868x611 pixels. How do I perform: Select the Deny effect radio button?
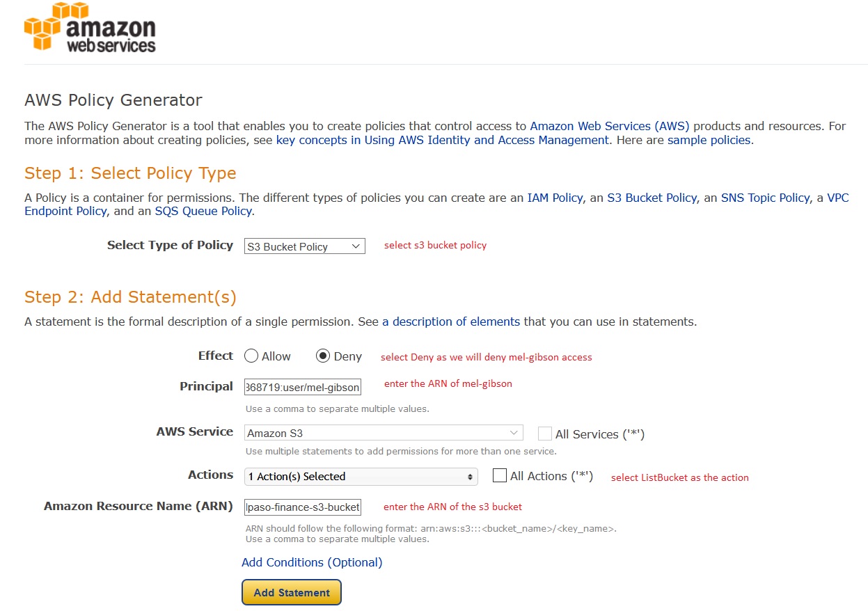[x=323, y=356]
